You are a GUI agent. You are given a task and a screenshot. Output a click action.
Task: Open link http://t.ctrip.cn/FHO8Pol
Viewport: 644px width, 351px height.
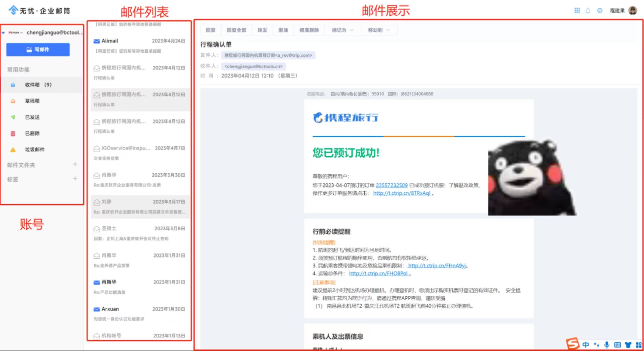point(379,273)
